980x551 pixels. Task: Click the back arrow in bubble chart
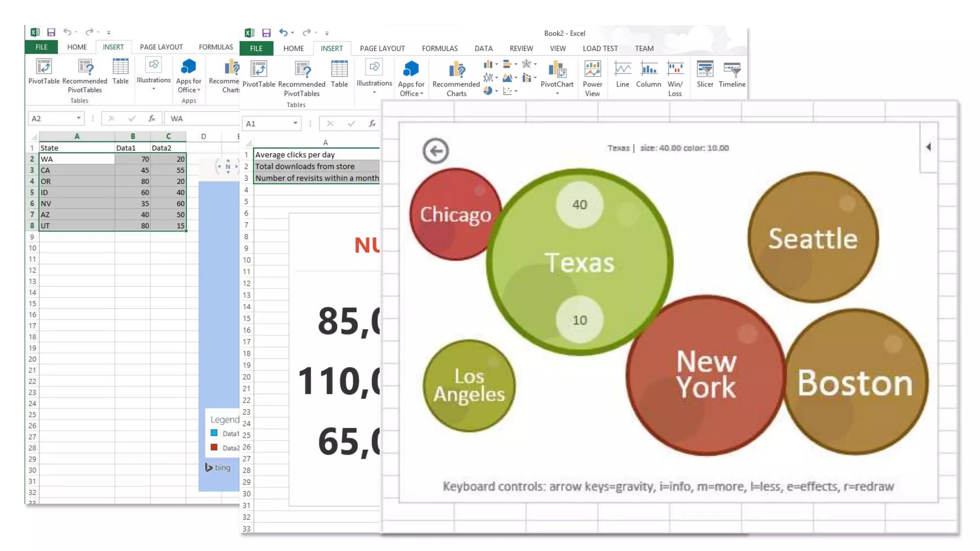click(435, 151)
